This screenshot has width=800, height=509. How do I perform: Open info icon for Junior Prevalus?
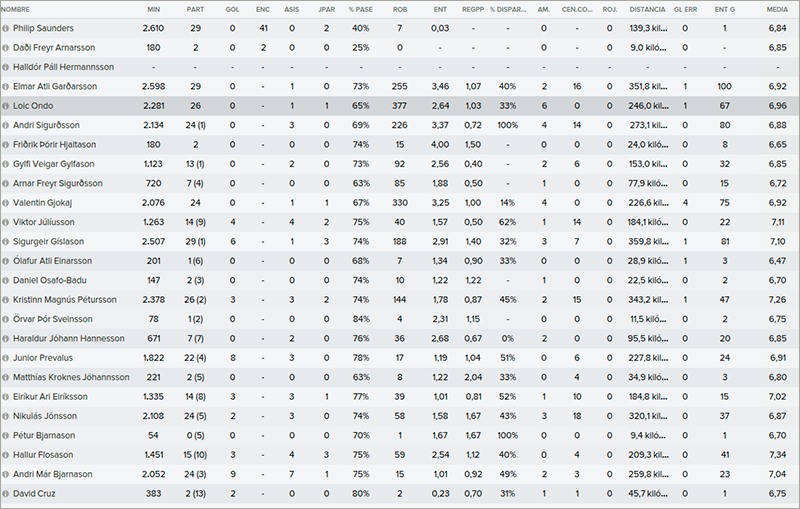coord(6,358)
